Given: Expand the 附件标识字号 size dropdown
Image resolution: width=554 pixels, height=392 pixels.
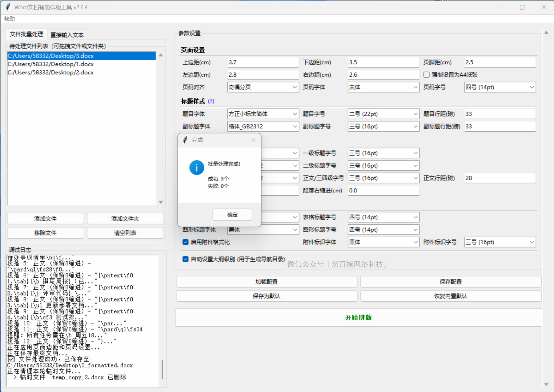Looking at the screenshot, I should 500,242.
